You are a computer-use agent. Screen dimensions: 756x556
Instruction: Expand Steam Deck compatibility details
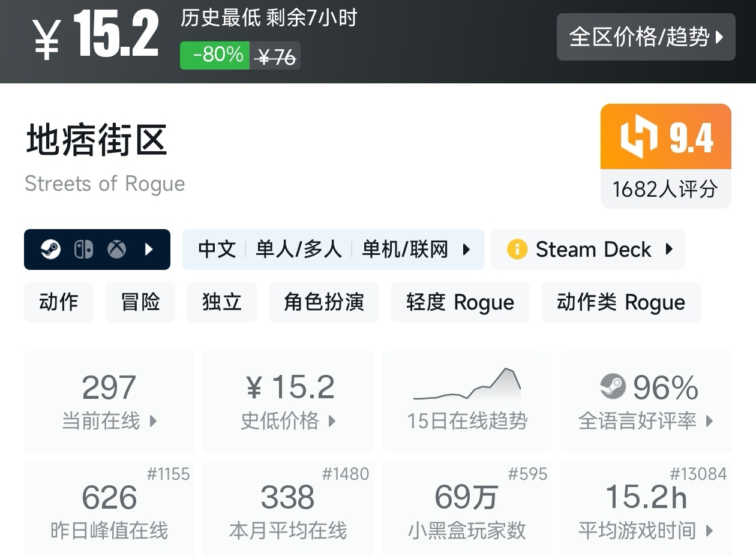point(670,250)
